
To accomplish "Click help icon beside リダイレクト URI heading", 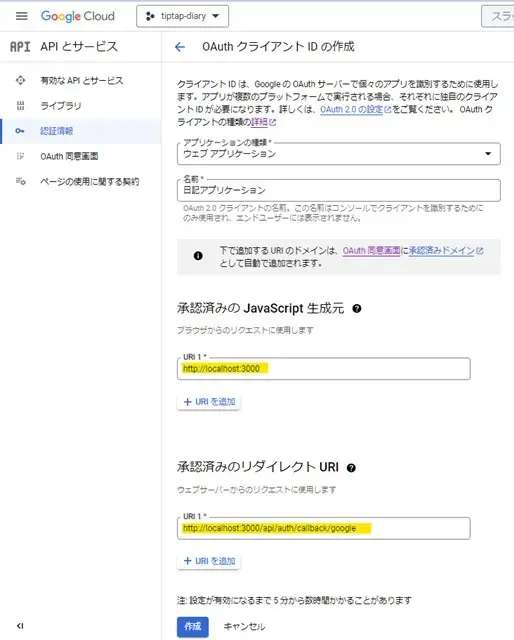I will 351,468.
